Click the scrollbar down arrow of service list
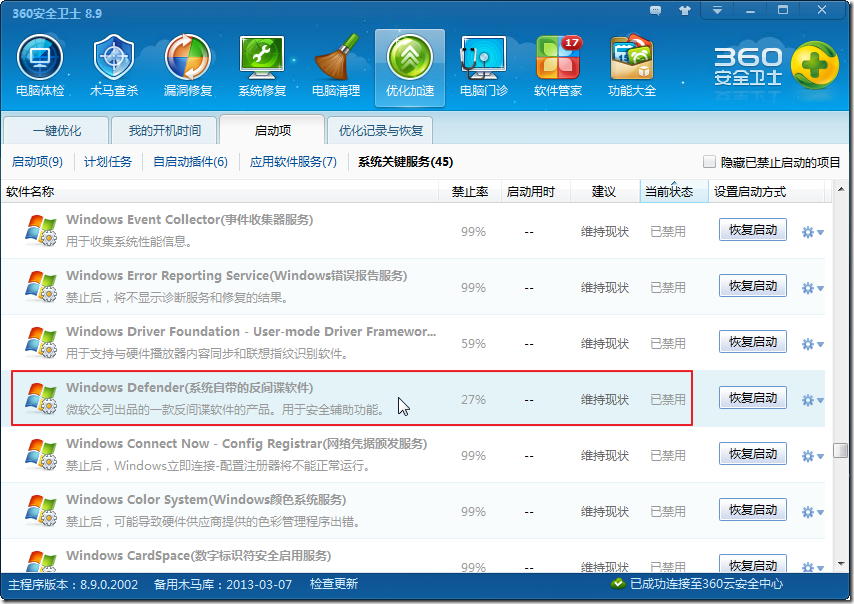The width and height of the screenshot is (854, 604). tap(840, 564)
